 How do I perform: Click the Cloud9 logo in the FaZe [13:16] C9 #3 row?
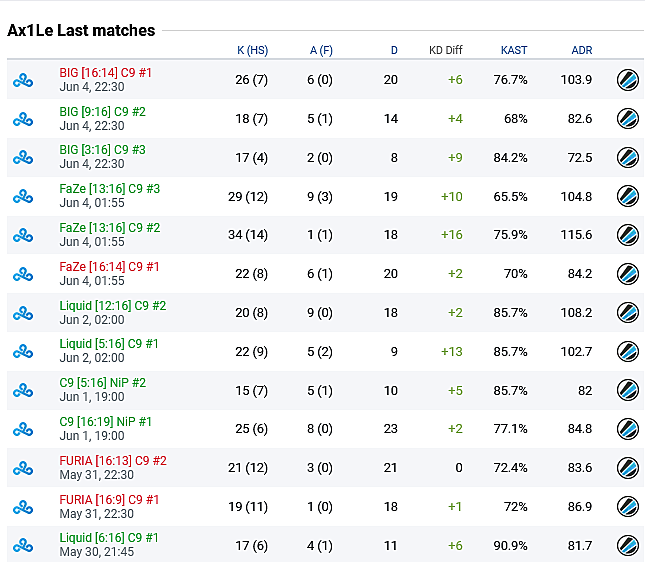click(x=23, y=197)
